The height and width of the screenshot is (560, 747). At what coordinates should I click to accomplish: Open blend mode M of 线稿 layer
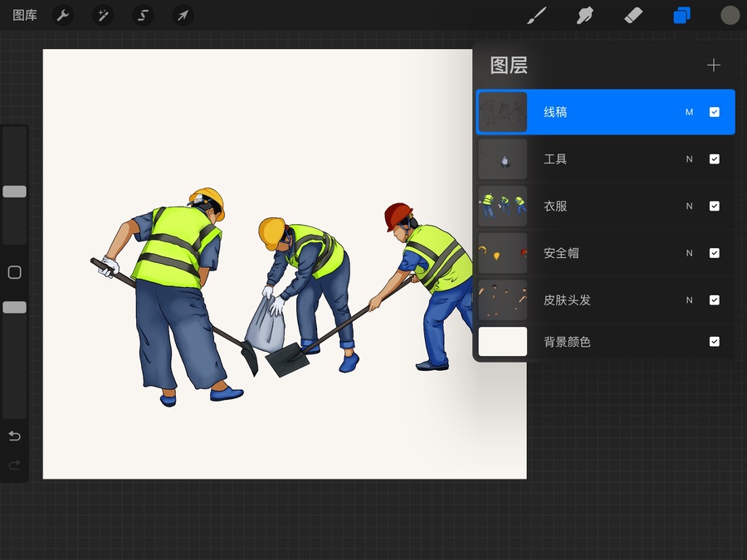(690, 112)
